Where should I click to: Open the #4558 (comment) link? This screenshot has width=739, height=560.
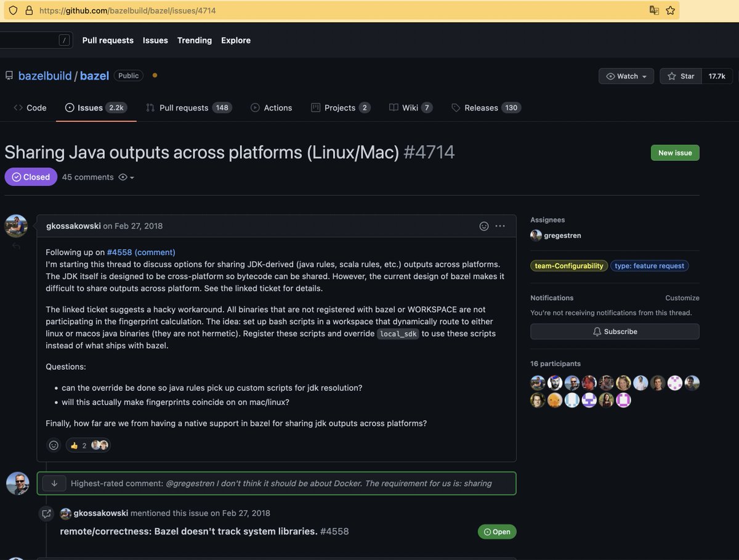[141, 253]
